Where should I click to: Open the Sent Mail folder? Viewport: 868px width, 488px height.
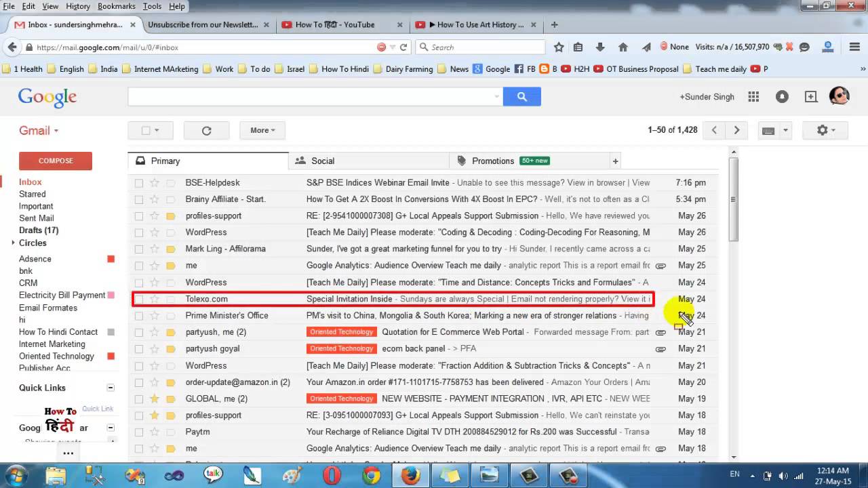[x=37, y=218]
